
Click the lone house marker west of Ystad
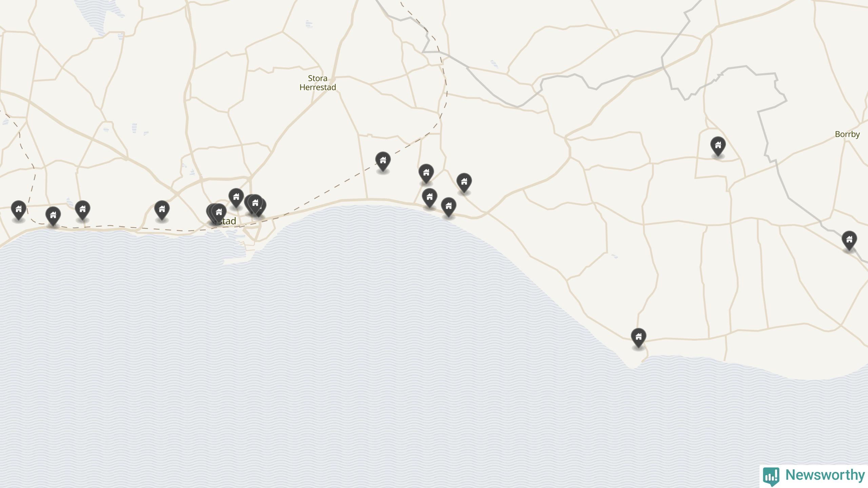162,210
